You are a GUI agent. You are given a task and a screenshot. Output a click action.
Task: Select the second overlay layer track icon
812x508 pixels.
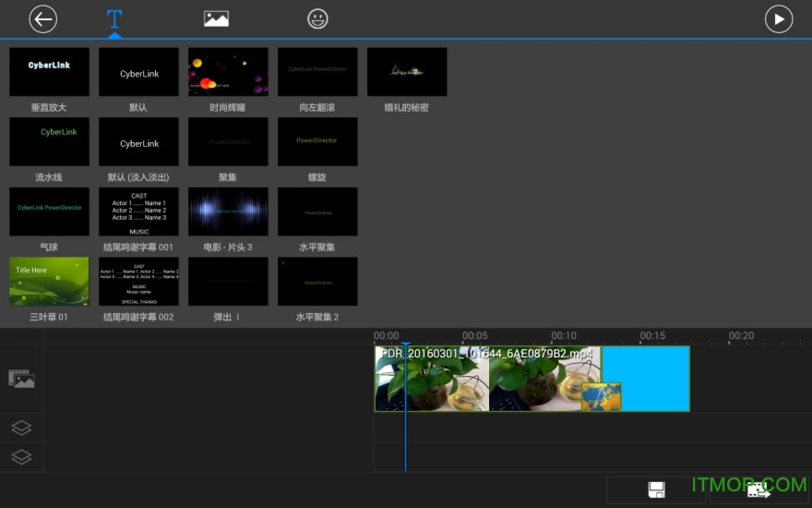coord(21,456)
